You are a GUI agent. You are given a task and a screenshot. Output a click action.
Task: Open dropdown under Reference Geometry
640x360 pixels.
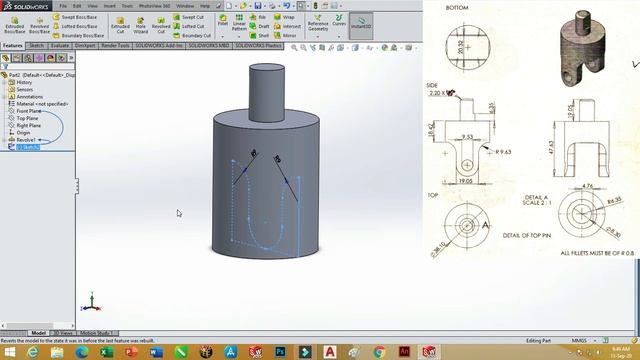[318, 36]
